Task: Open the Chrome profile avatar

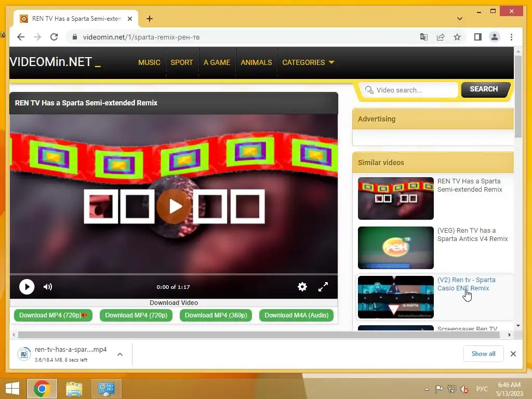Action: click(x=495, y=37)
